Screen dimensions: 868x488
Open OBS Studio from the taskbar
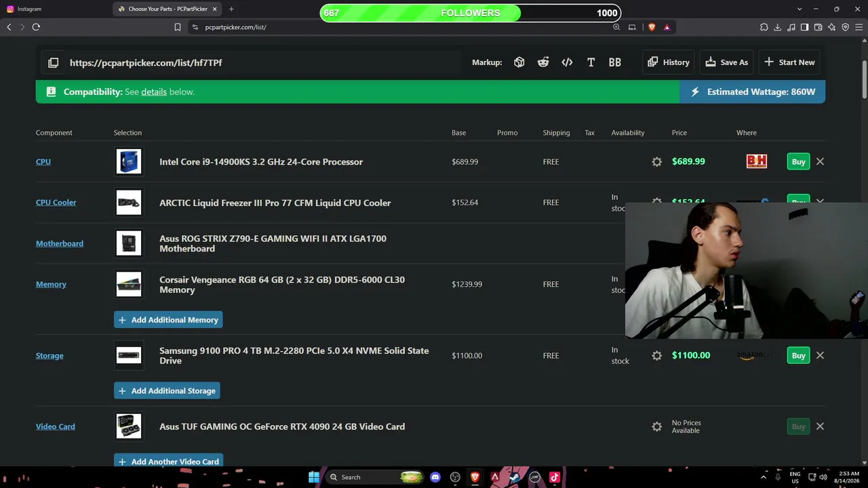pos(455,477)
